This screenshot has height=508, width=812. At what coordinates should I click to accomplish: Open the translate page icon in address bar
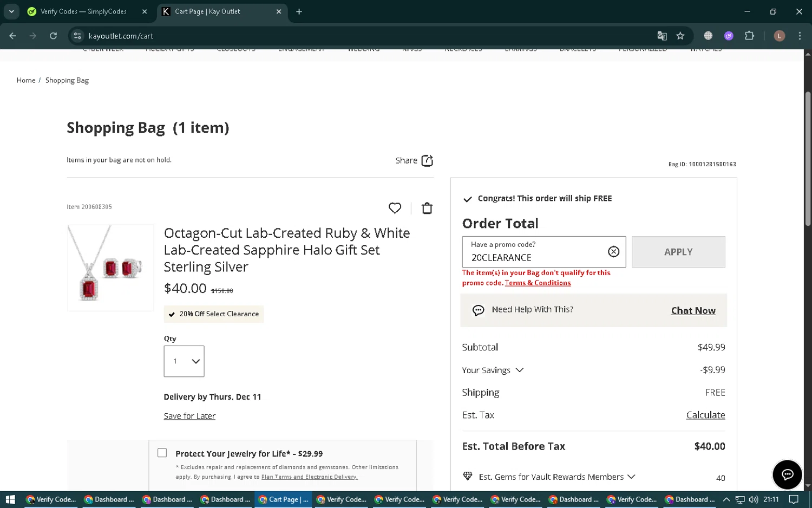coord(662,36)
